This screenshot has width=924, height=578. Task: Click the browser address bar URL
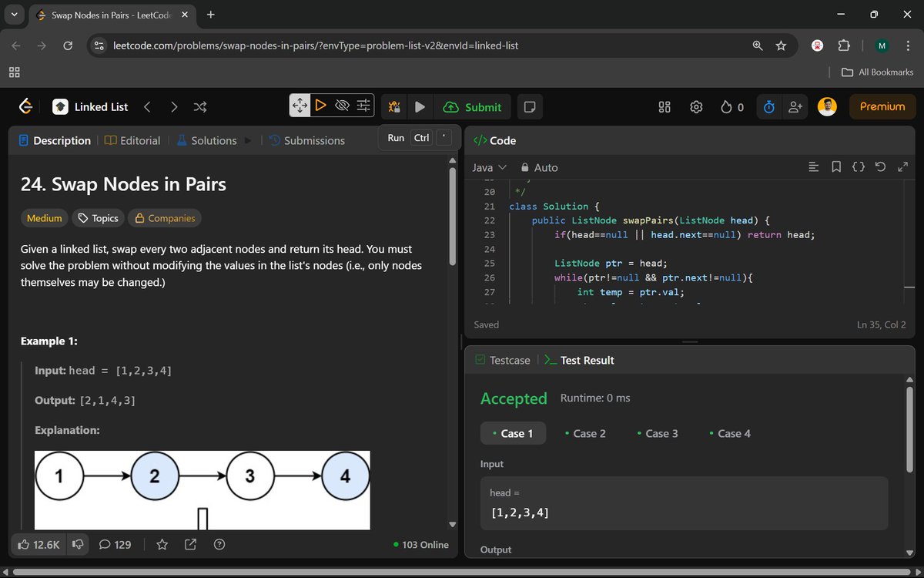(317, 45)
